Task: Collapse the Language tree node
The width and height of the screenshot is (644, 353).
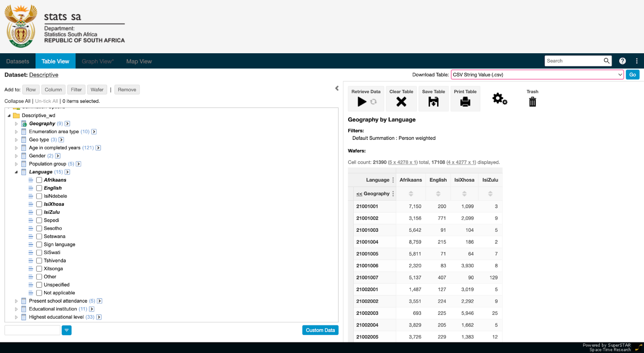Action: click(x=16, y=172)
